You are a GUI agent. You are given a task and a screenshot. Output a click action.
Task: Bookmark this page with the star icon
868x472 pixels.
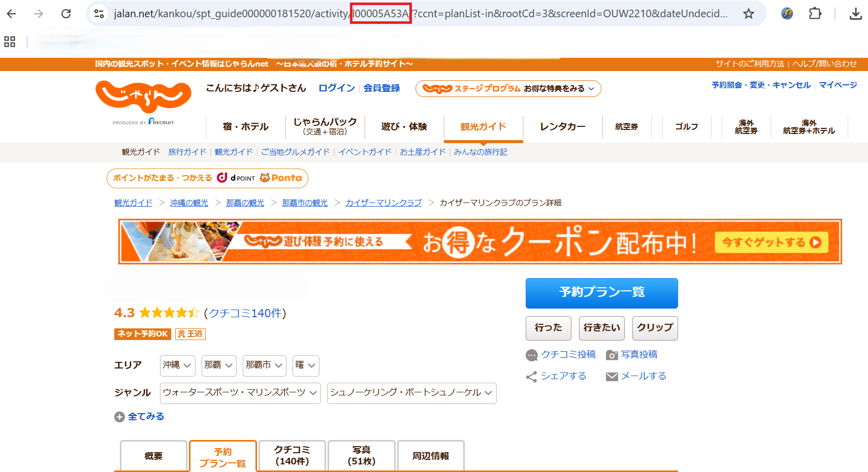(749, 14)
